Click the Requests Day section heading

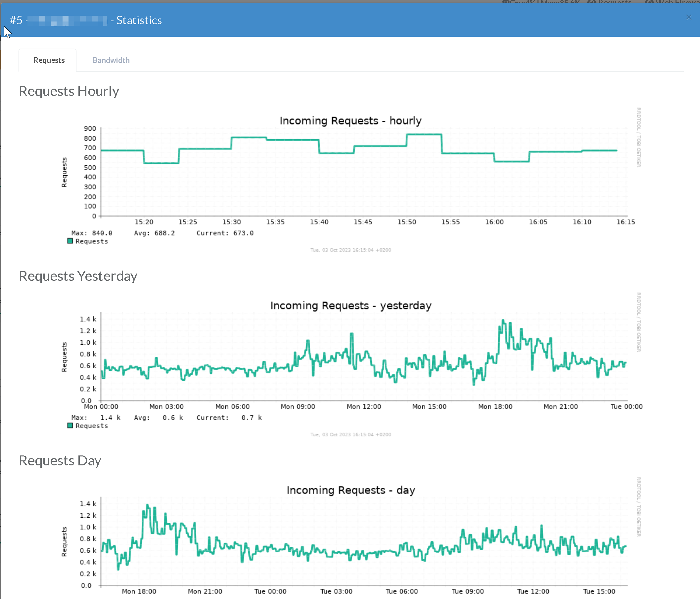(60, 460)
